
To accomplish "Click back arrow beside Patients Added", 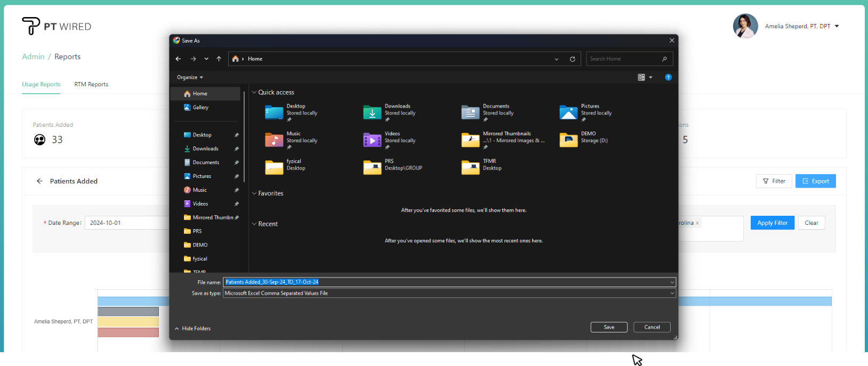I will (x=39, y=181).
